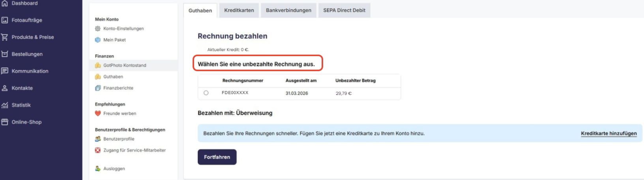The image size is (644, 180).
Task: Click the shopping cart icon for Produkte & Preise
Action: [5, 37]
